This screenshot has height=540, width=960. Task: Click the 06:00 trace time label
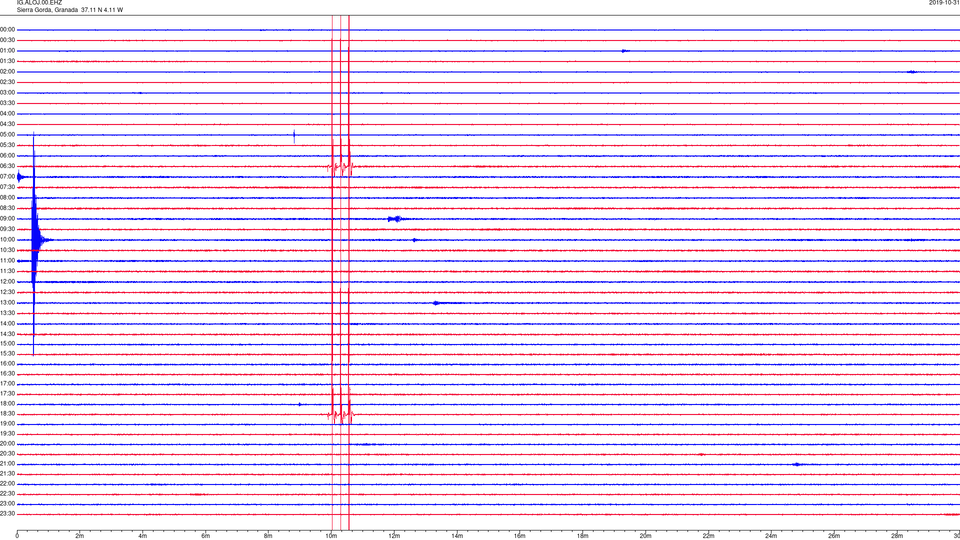(x=7, y=156)
